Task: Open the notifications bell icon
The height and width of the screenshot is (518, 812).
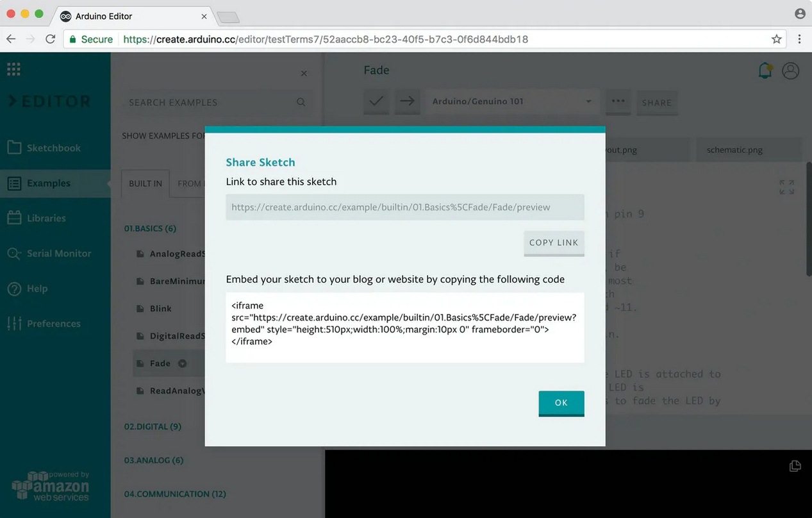Action: click(x=765, y=71)
